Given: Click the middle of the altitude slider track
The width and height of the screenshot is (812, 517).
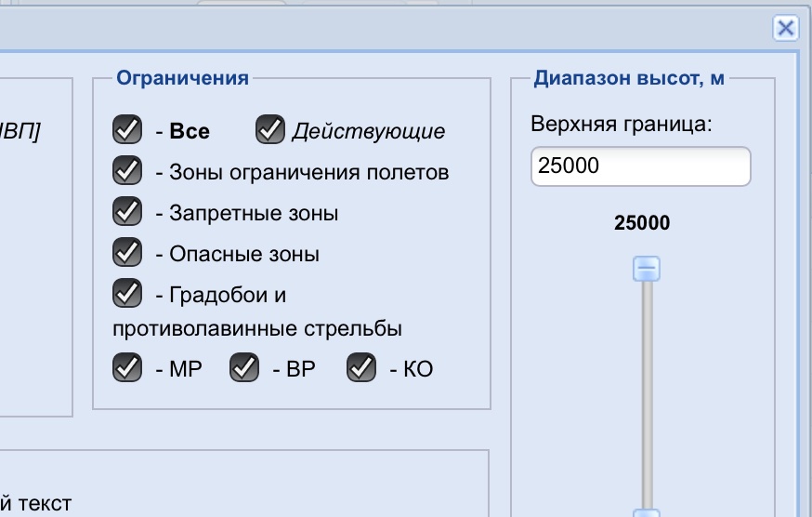Looking at the screenshot, I should pos(646,391).
